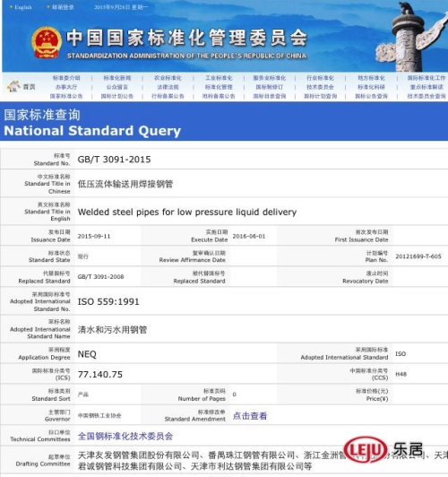The height and width of the screenshot is (477, 448).
Task: Go to 农业标准化 section
Action: tap(168, 78)
